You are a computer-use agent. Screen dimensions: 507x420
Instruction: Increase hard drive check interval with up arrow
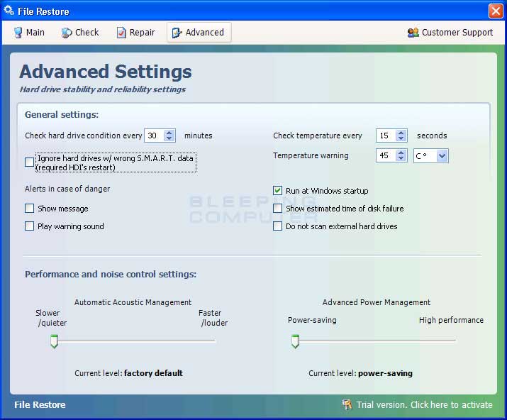click(169, 133)
